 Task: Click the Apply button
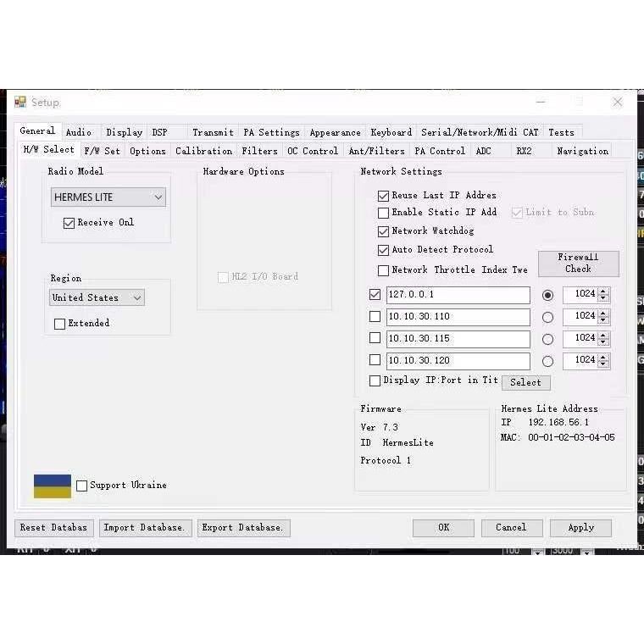point(580,527)
